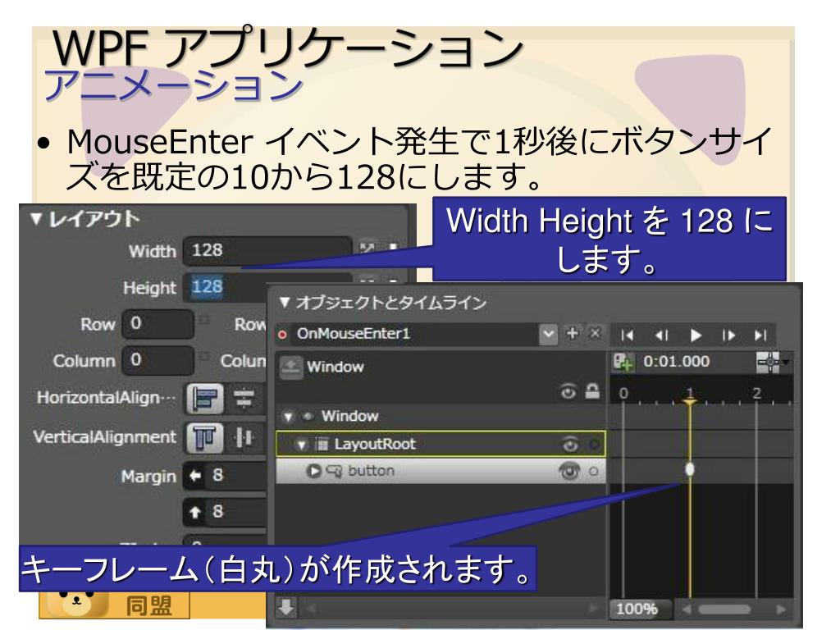Set VerticalAlignment to Center

click(244, 438)
